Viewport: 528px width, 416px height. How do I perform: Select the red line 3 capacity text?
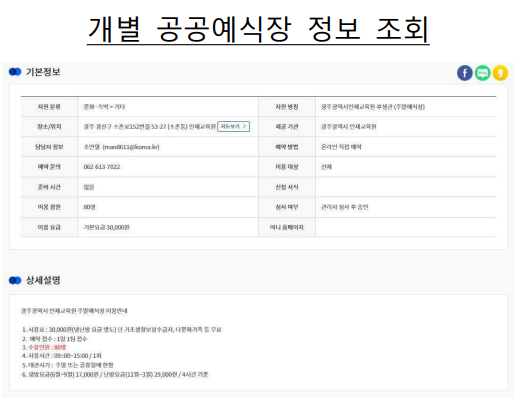(x=44, y=347)
